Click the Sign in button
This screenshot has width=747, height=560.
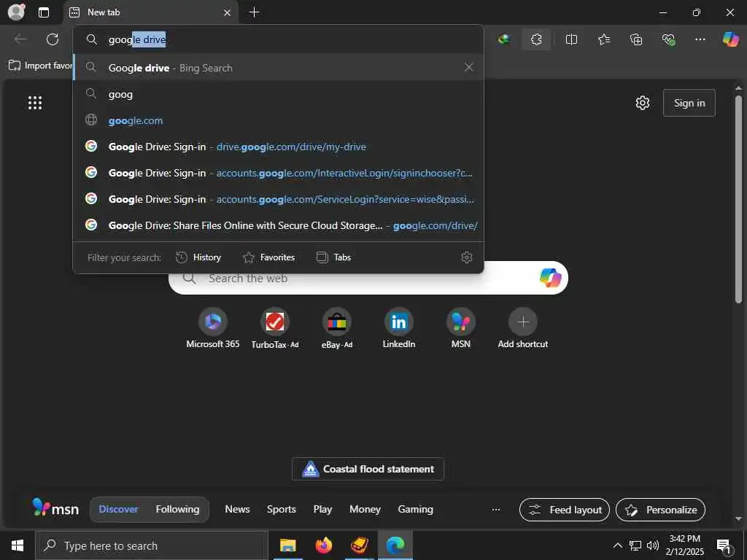tap(689, 103)
